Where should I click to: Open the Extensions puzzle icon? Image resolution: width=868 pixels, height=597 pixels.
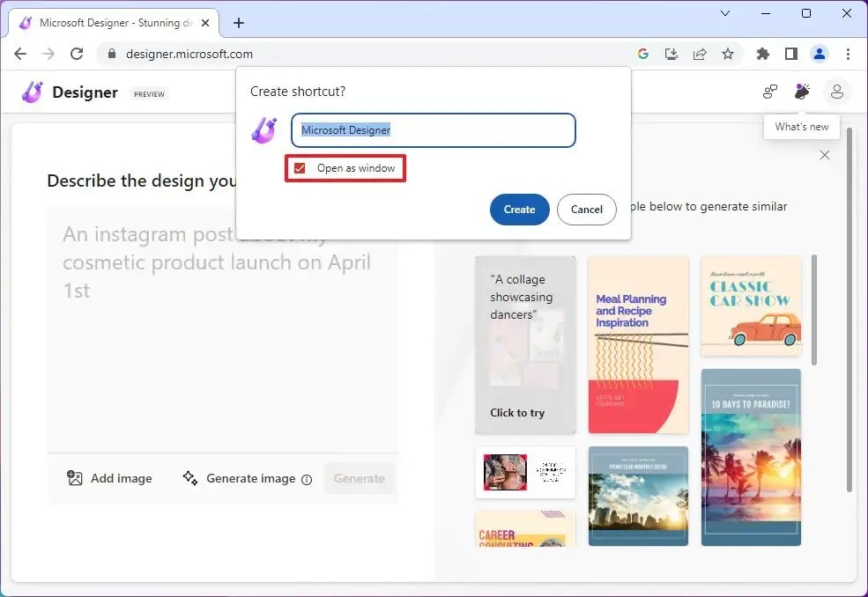click(763, 54)
